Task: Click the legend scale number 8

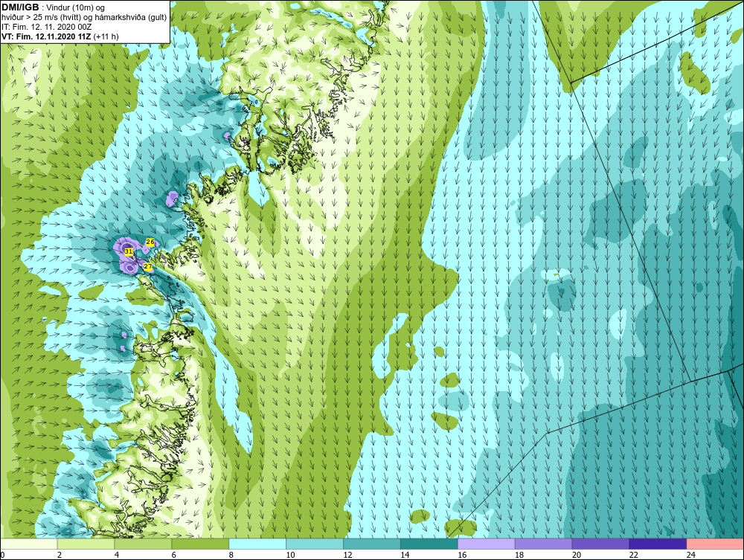Action: coord(231,555)
